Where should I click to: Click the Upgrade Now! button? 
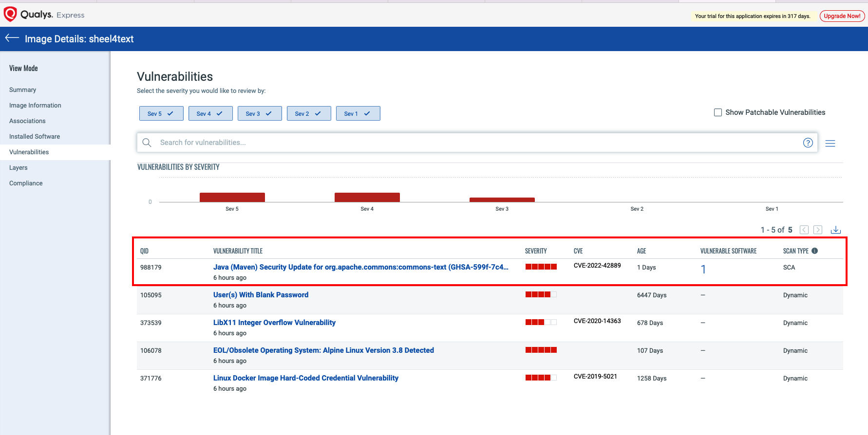point(842,16)
